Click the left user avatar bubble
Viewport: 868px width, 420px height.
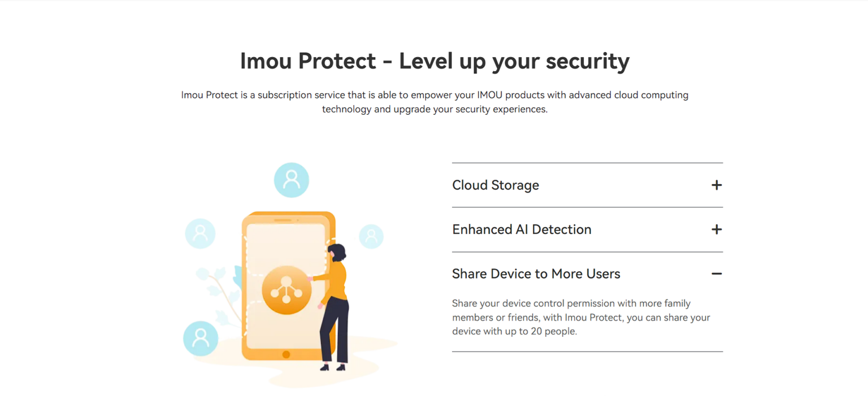[200, 233]
